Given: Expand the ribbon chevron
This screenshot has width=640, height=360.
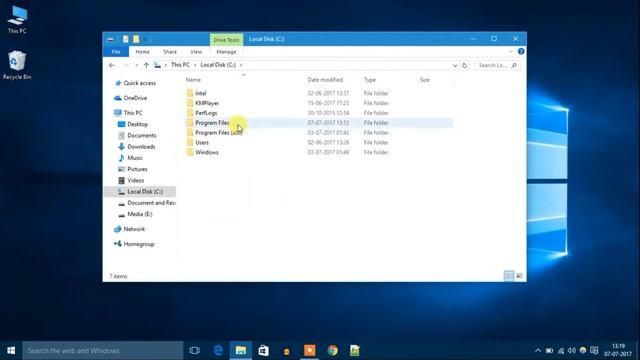Looking at the screenshot, I should (x=511, y=51).
